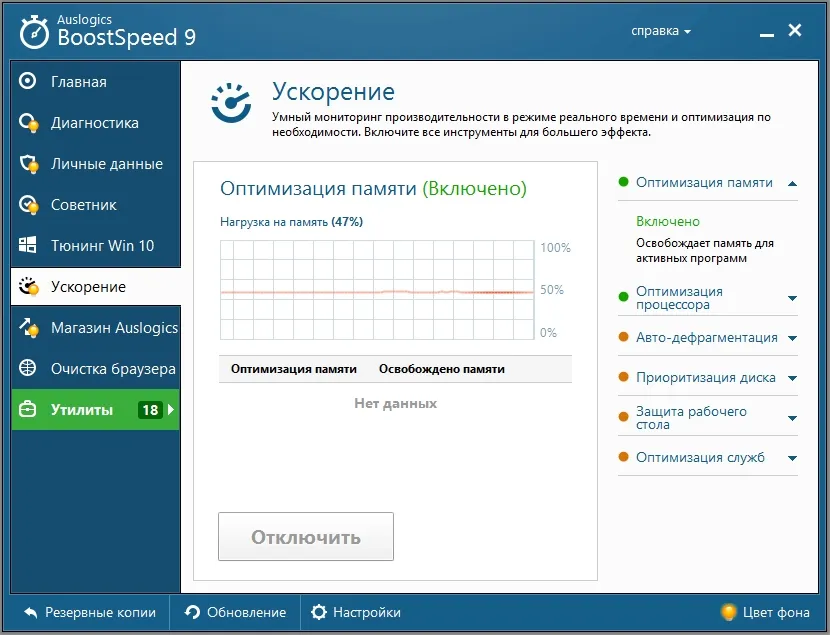830x635 pixels.
Task: Open the Главная section
Action: click(96, 81)
